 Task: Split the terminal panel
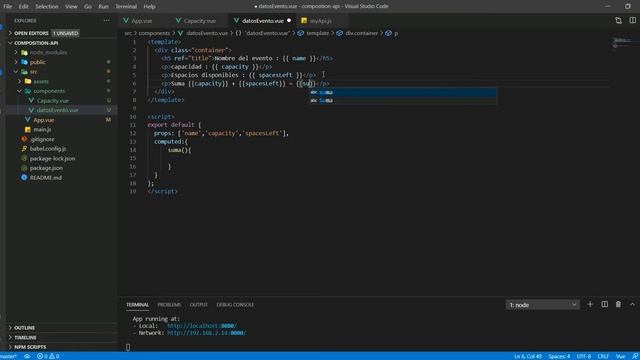pos(604,304)
